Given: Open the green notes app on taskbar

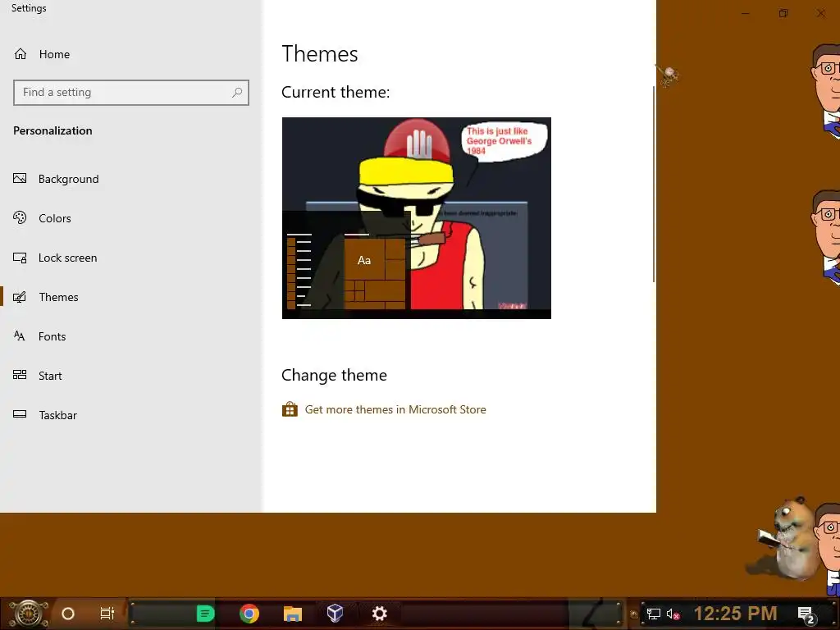Looking at the screenshot, I should 205,614.
